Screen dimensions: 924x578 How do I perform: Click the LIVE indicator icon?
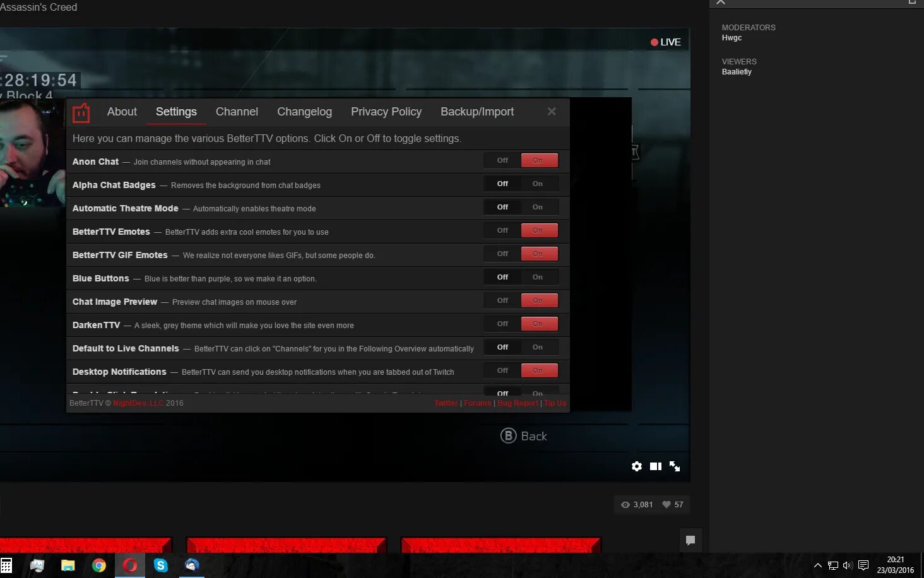654,42
